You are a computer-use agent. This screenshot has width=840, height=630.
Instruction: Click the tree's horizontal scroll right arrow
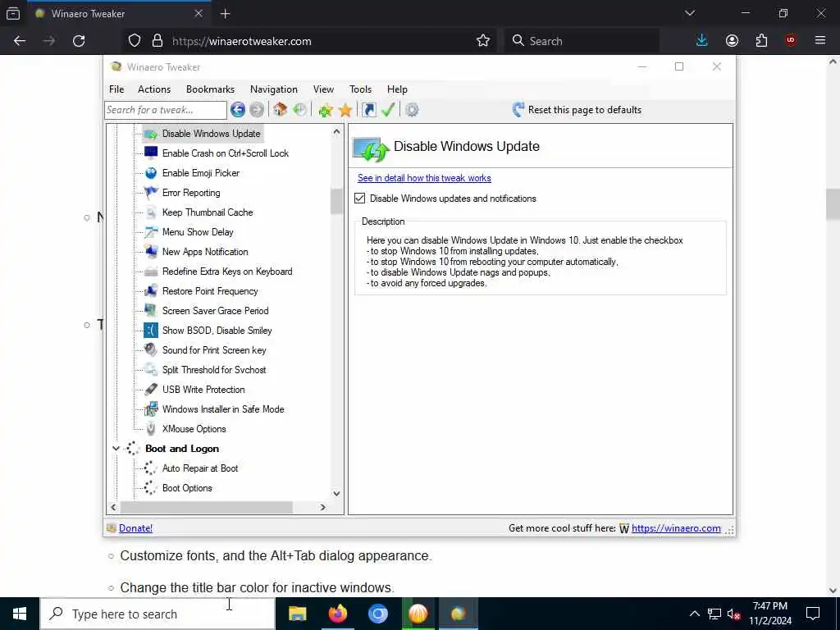(322, 507)
